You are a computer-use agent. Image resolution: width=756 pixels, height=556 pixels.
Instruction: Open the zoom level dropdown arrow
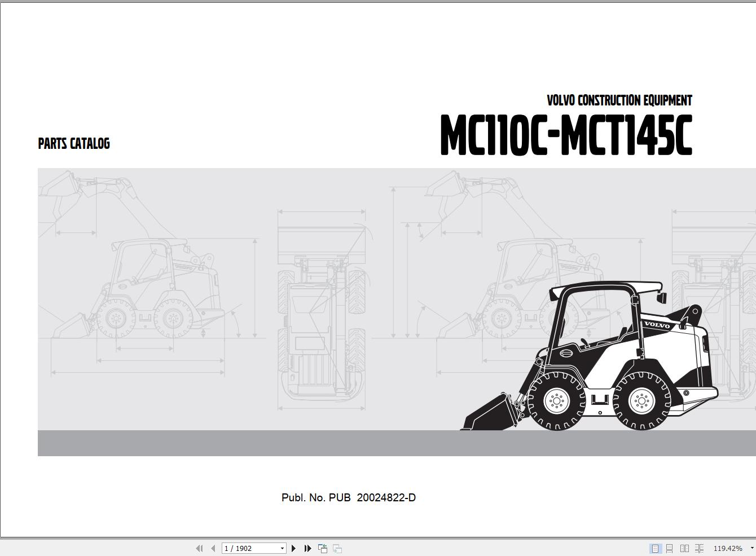[751, 548]
